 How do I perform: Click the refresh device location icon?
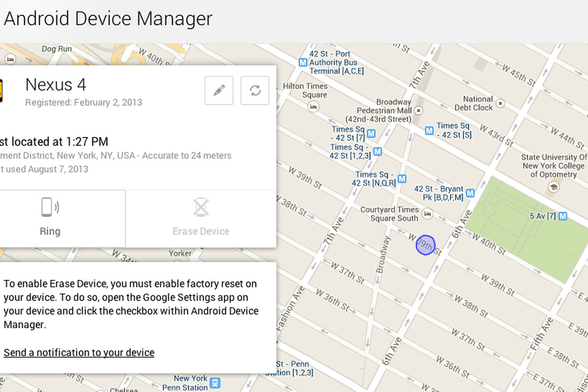pyautogui.click(x=255, y=91)
